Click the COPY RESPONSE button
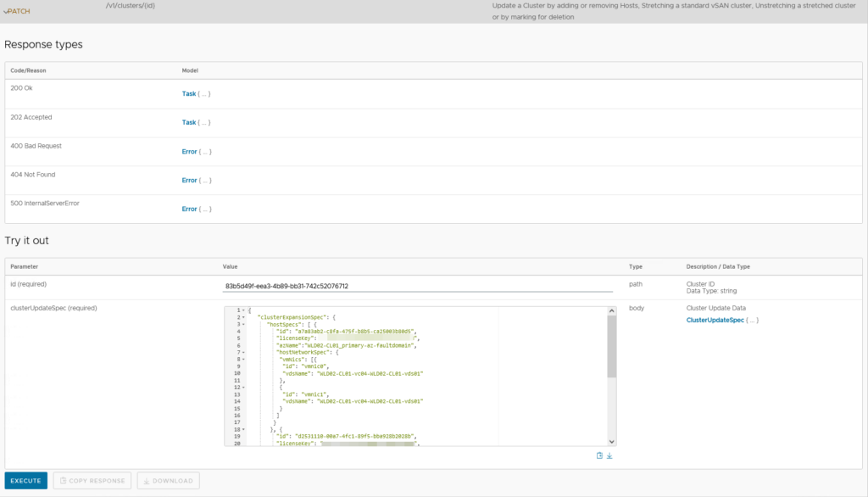 [x=92, y=481]
